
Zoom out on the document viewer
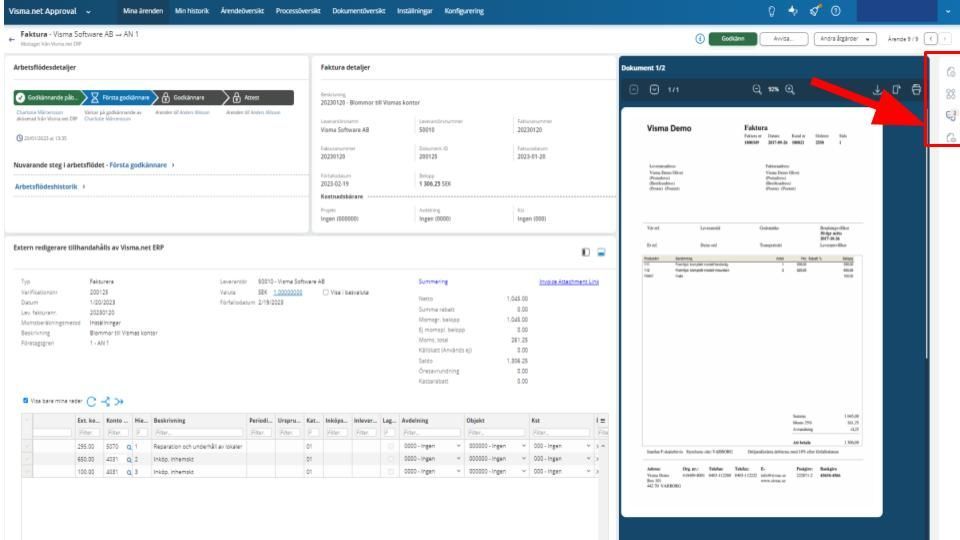click(755, 90)
